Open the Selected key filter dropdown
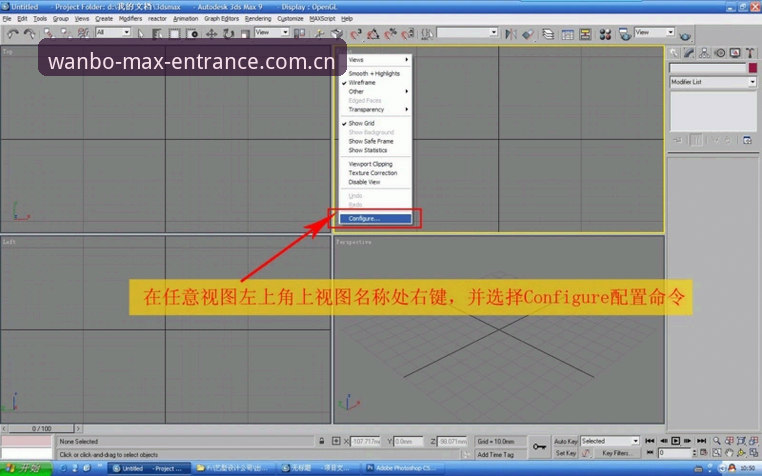This screenshot has width=762, height=476. (609, 441)
